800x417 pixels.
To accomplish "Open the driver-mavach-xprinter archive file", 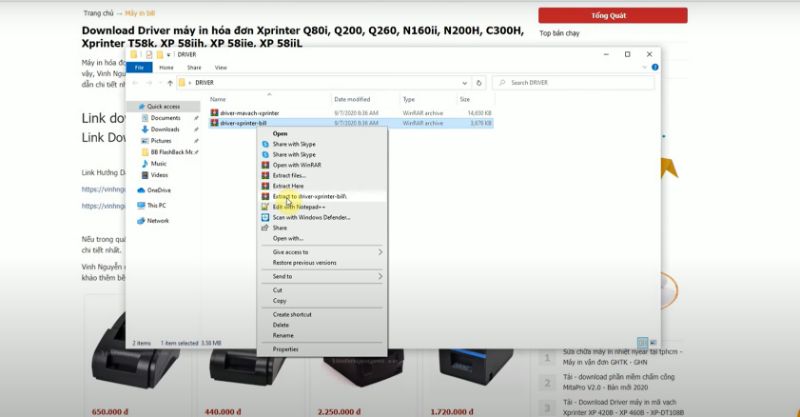I will coord(244,113).
